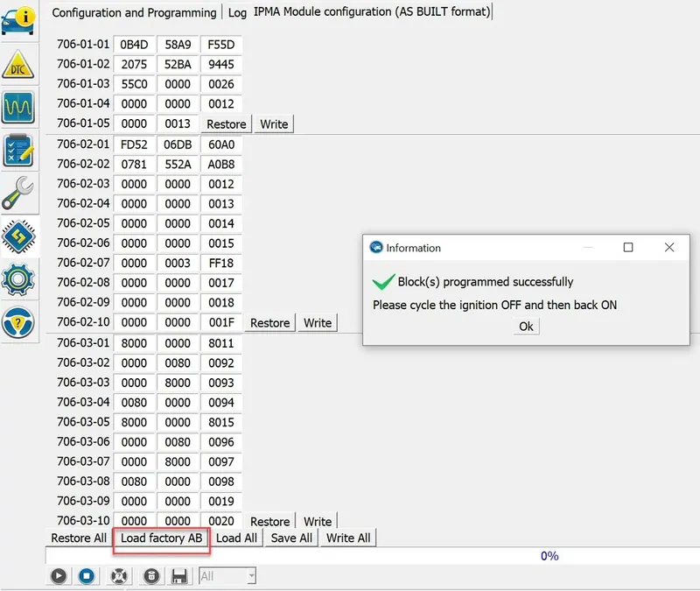The height and width of the screenshot is (591, 700).
Task: Click Restore for block 706-02
Action: point(269,323)
